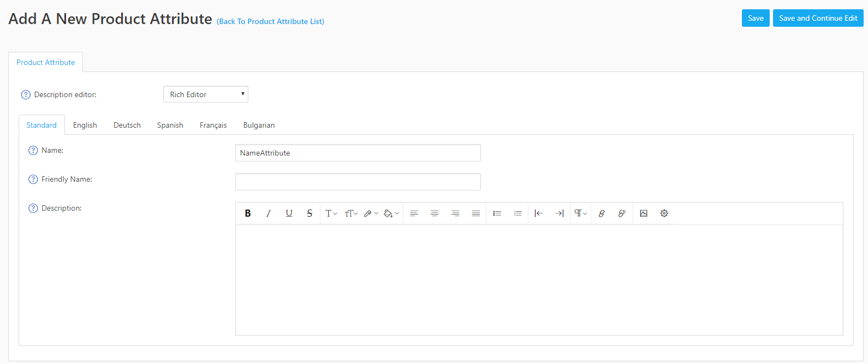Open the background fill color picker

tap(391, 213)
